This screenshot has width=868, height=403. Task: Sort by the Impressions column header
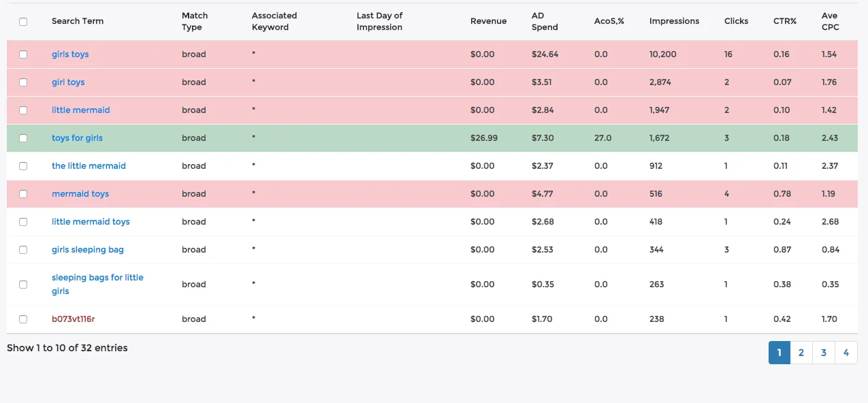point(674,21)
